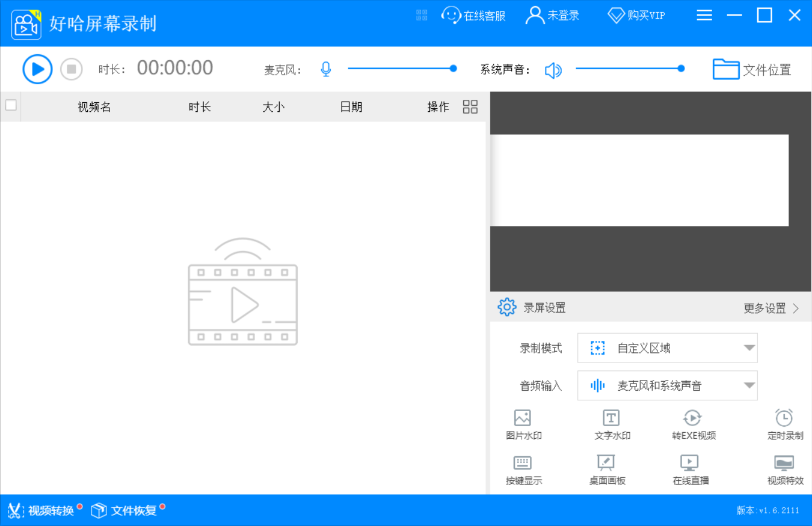Screen dimensions: 812x526
Task: Open 录屏设置 gear icon
Action: (x=507, y=307)
